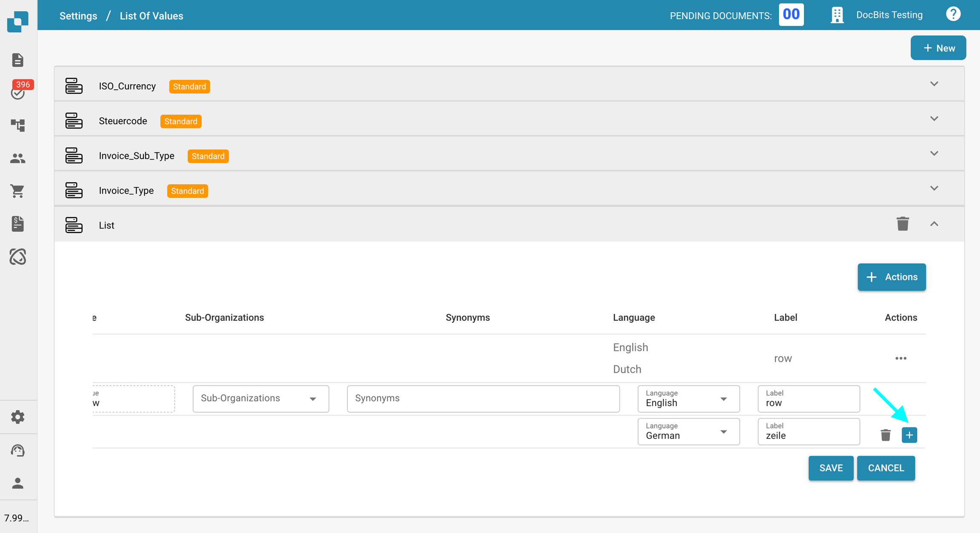Open the German language dropdown

coord(688,432)
